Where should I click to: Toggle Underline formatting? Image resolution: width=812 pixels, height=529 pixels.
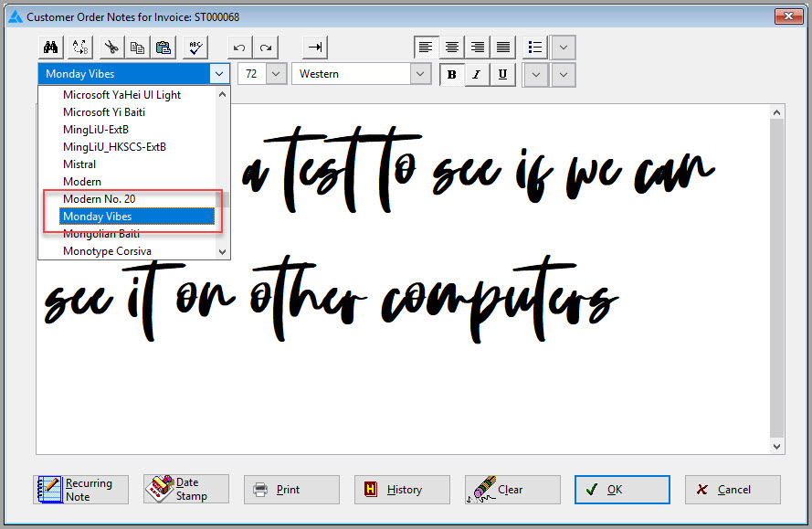(502, 75)
